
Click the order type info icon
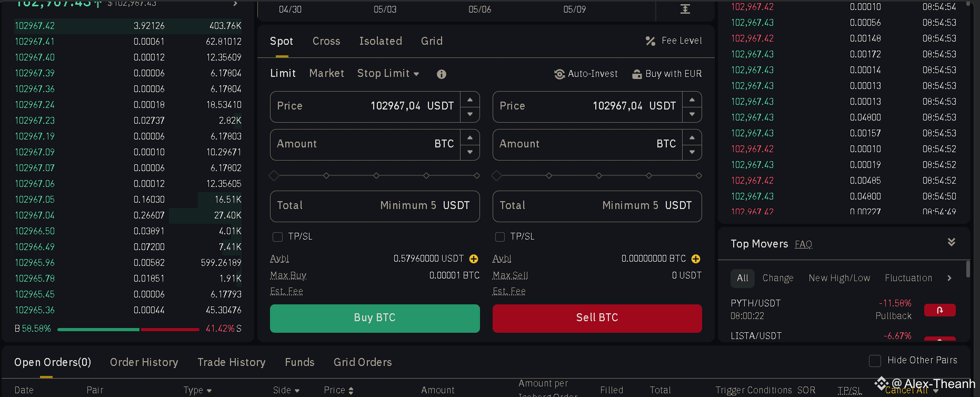point(442,74)
